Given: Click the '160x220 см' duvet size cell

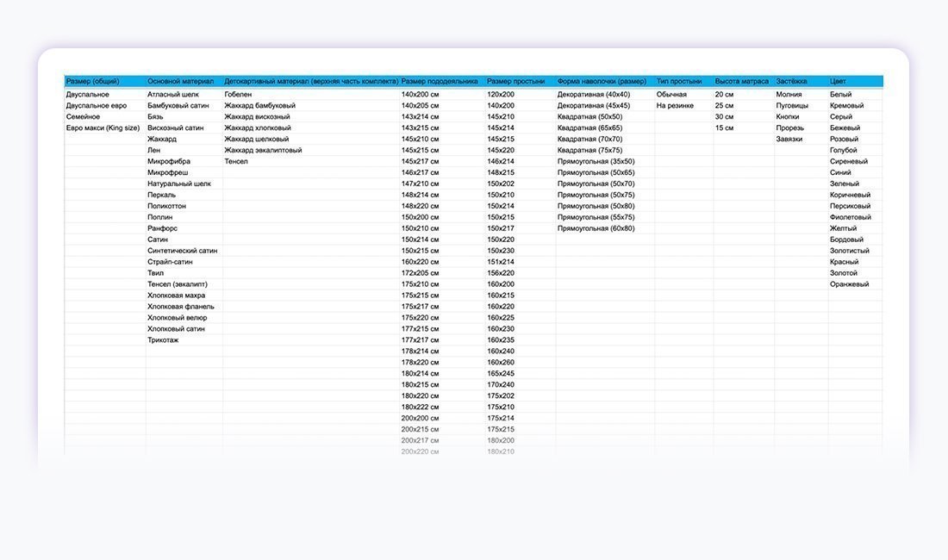Looking at the screenshot, I should tap(421, 262).
